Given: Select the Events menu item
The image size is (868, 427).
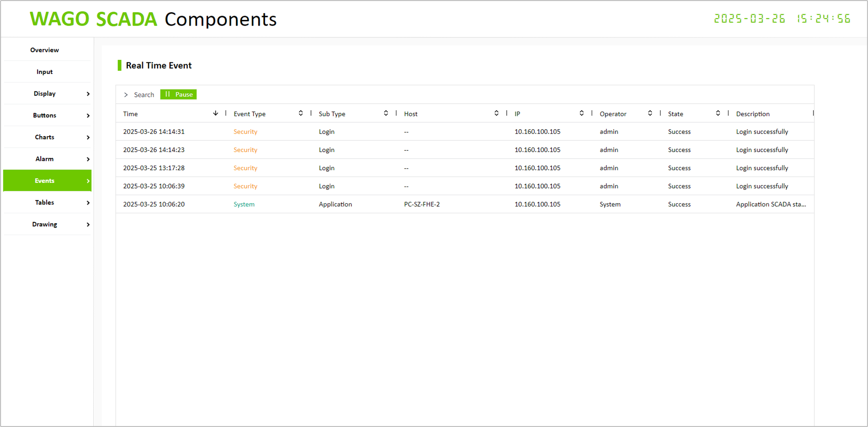Looking at the screenshot, I should [45, 181].
